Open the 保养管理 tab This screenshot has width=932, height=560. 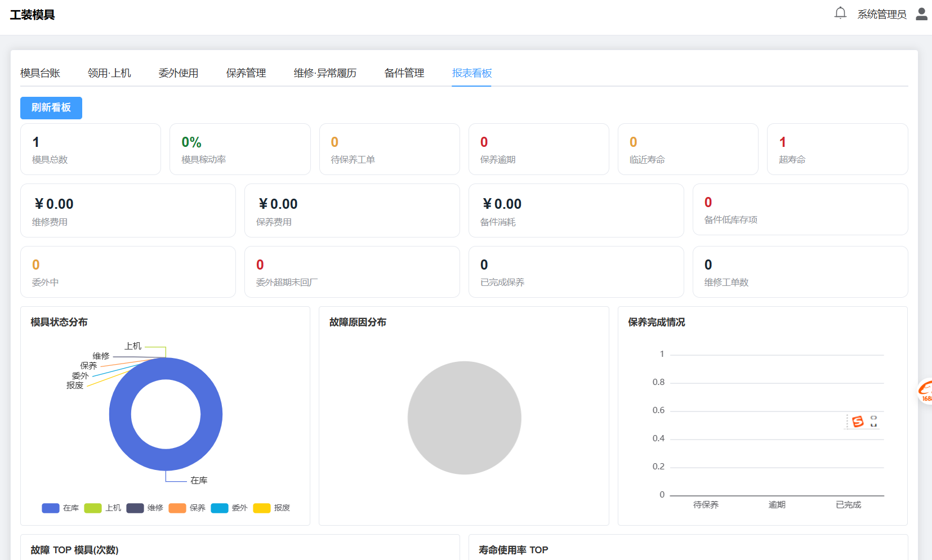click(x=246, y=73)
